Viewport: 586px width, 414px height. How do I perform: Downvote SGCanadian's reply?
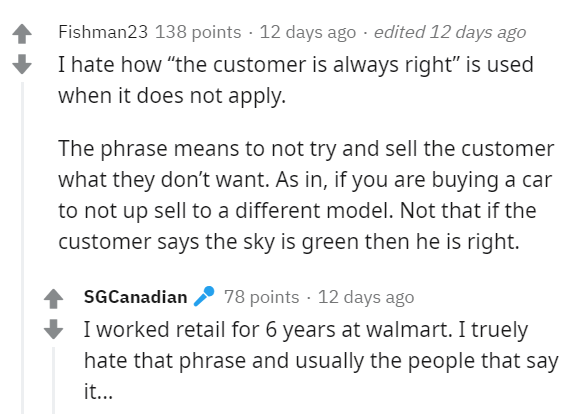point(53,329)
